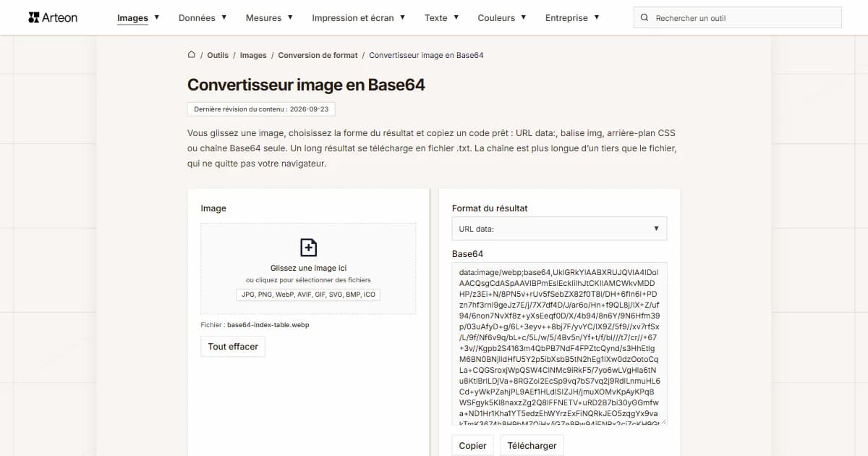Image resolution: width=868 pixels, height=456 pixels.
Task: Open the Texte menu
Action: pyautogui.click(x=435, y=18)
